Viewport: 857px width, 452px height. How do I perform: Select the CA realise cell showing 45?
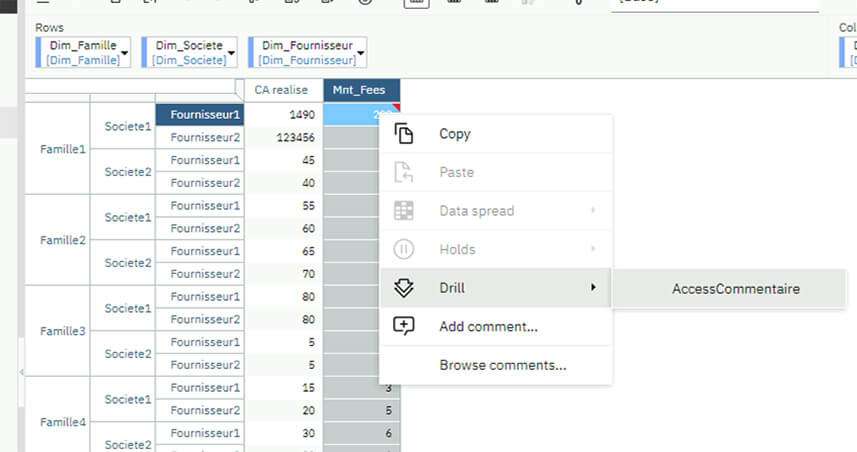[x=284, y=160]
